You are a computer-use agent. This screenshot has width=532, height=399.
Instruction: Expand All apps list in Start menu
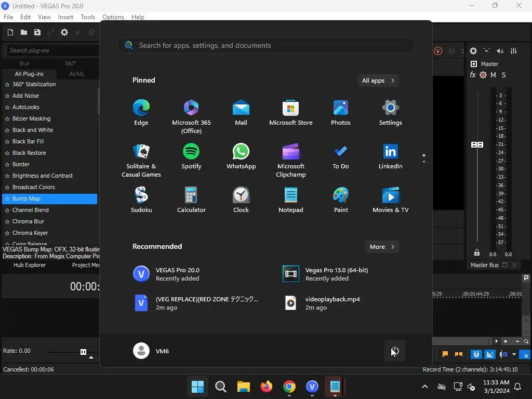pos(378,81)
